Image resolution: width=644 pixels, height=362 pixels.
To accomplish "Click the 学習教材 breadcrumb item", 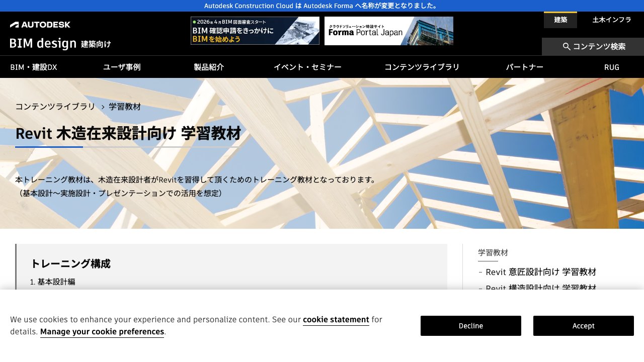I will pyautogui.click(x=125, y=107).
